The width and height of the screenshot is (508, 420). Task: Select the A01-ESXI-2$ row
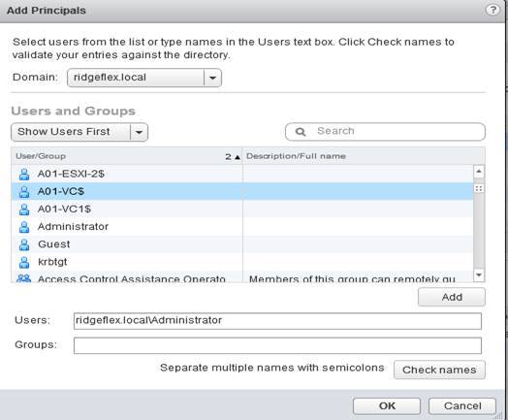(242, 174)
